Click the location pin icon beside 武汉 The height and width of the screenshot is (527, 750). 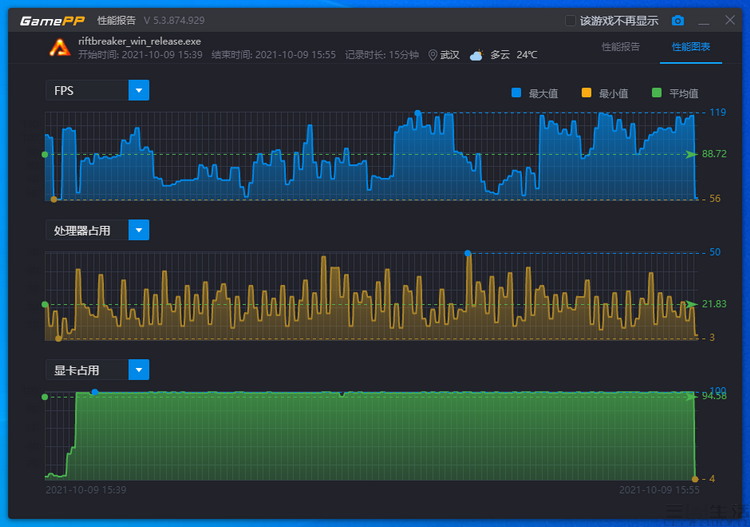click(x=432, y=55)
